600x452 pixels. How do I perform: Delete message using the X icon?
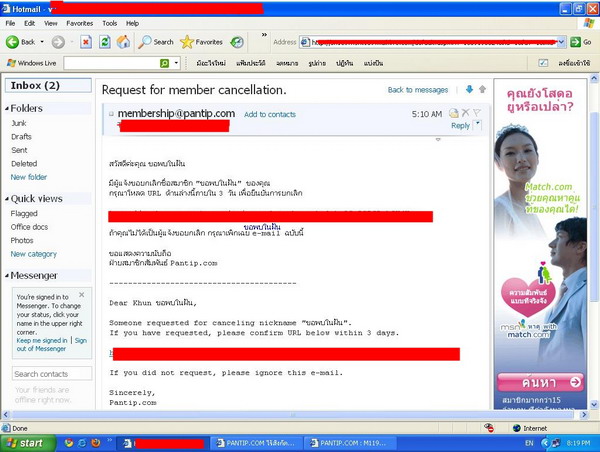466,113
